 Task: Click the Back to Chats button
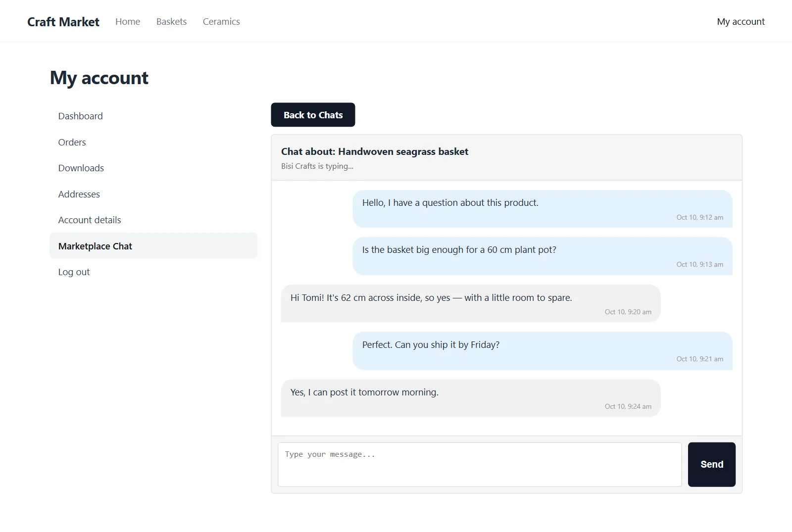(313, 115)
